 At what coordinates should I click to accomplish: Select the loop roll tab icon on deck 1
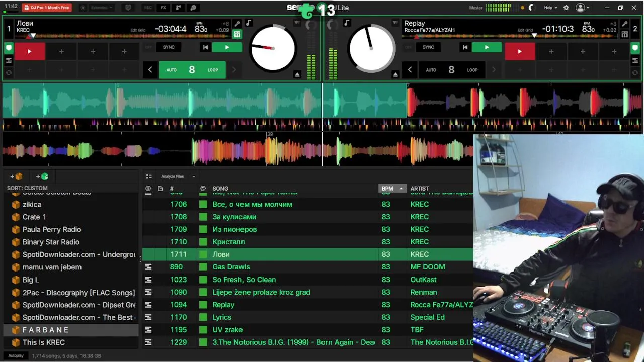tap(9, 73)
